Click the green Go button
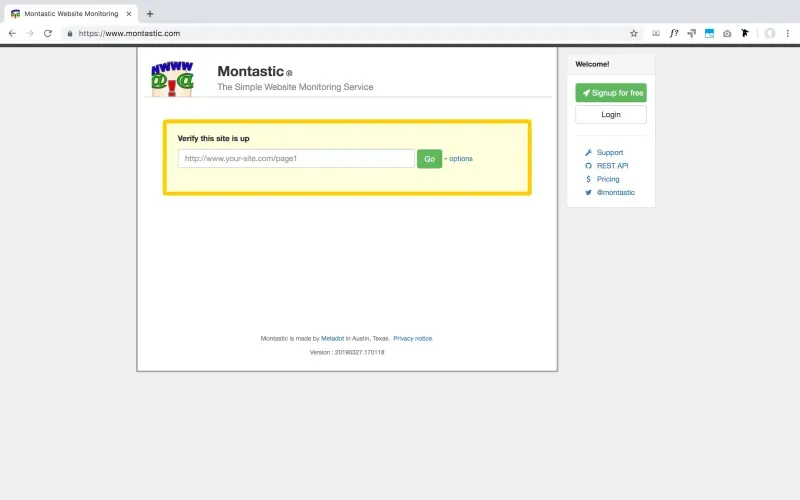 tap(430, 159)
